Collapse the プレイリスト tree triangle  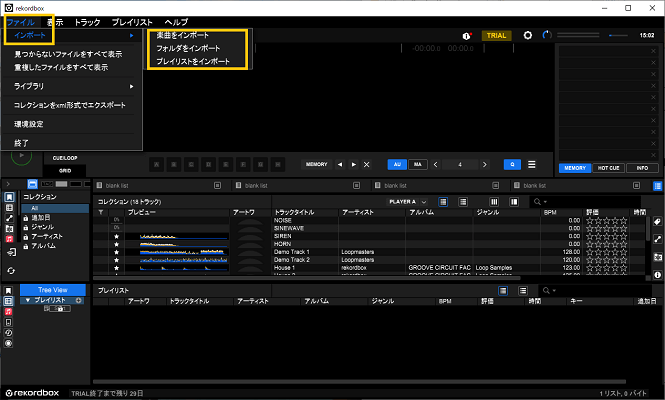pos(28,300)
